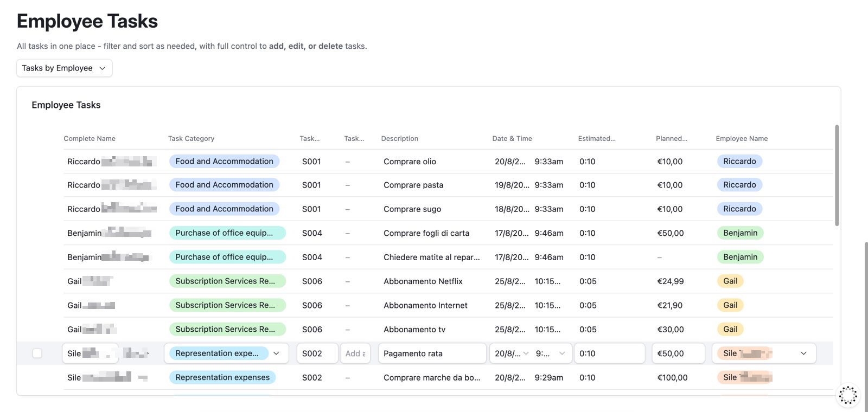The height and width of the screenshot is (412, 868).
Task: Expand the Employee Name dropdown in Pagamento rata row
Action: (803, 353)
